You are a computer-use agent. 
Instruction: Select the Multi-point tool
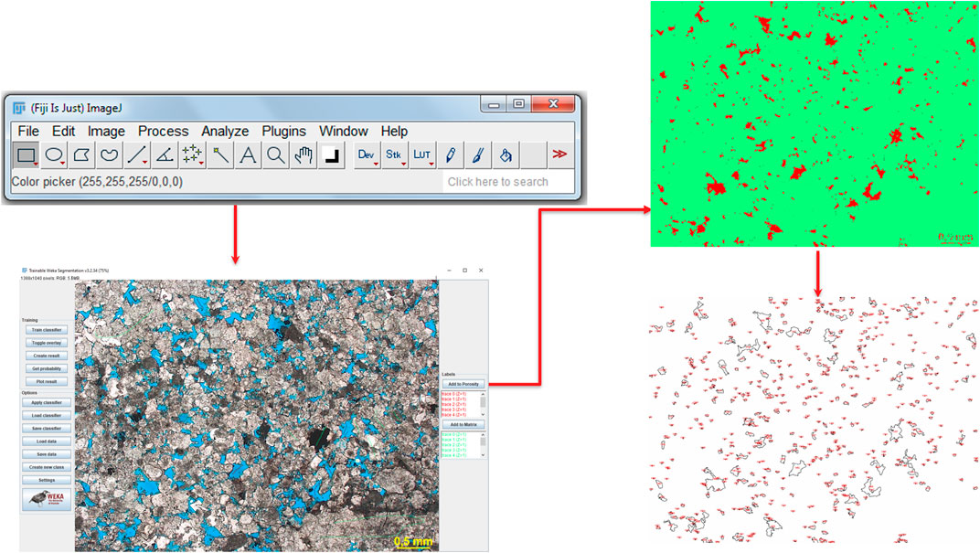pyautogui.click(x=191, y=155)
